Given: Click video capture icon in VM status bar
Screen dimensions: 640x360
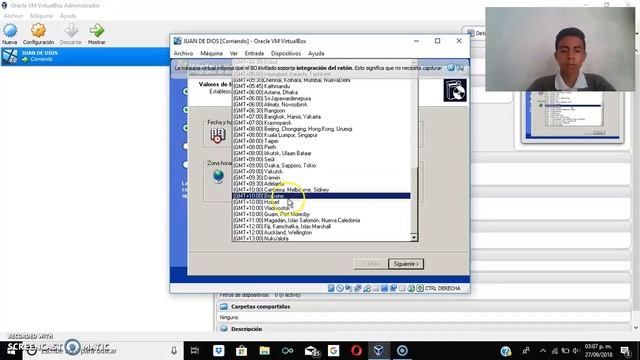Looking at the screenshot, I should (x=393, y=288).
